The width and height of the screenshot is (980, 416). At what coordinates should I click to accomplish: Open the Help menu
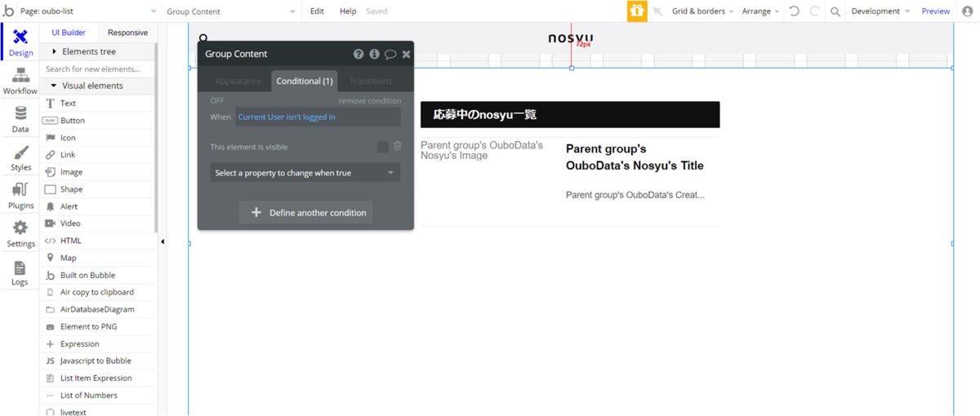pos(348,11)
